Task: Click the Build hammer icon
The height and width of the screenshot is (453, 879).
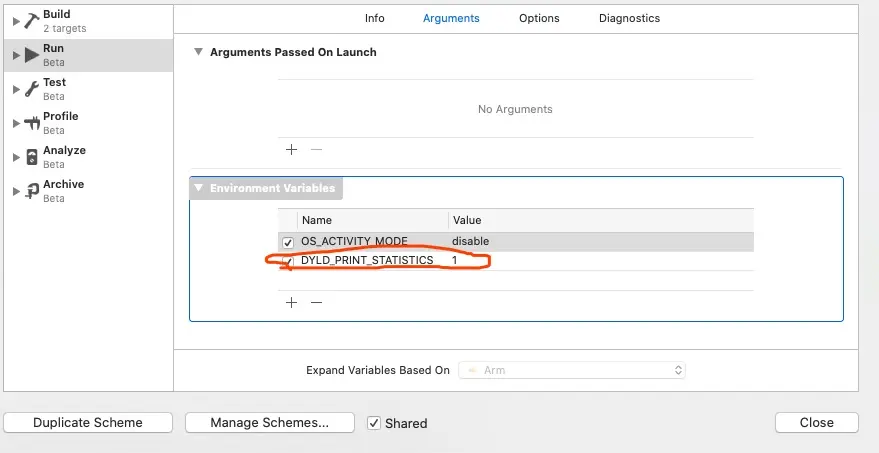Action: click(31, 21)
